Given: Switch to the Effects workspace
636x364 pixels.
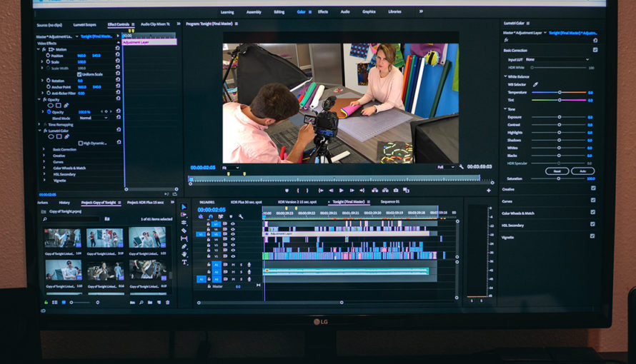Looking at the screenshot, I should (x=323, y=11).
